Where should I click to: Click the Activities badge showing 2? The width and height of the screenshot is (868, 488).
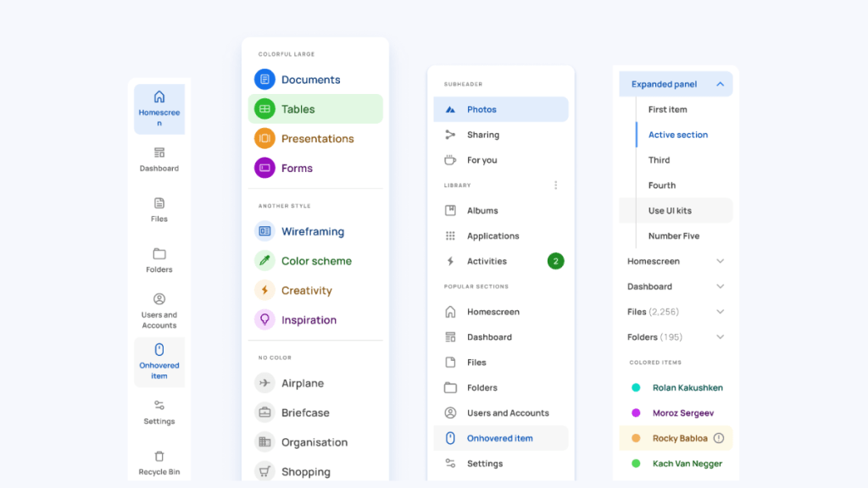click(x=555, y=261)
